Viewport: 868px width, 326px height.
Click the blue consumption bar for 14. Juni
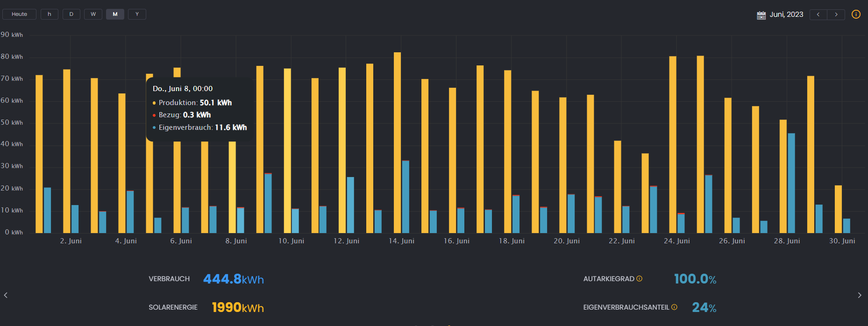coord(406,197)
